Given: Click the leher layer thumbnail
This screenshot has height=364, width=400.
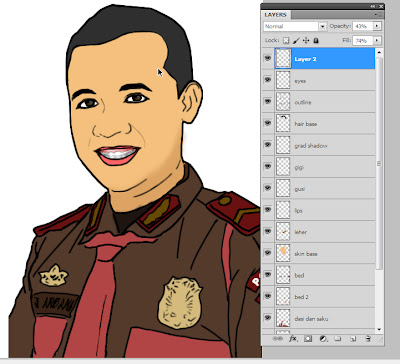Looking at the screenshot, I should [283, 231].
